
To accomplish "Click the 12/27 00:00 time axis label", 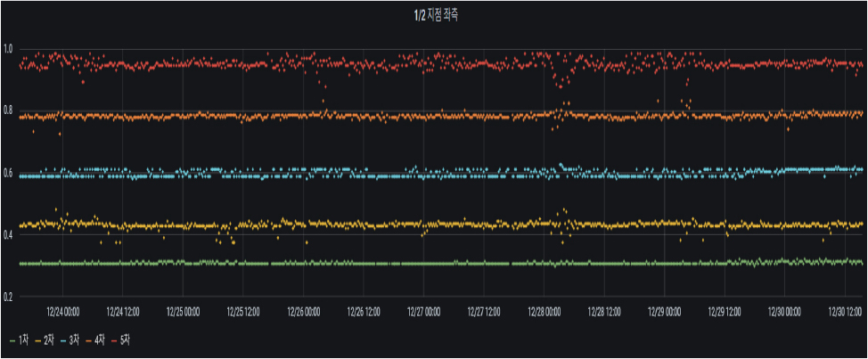I will click(422, 311).
